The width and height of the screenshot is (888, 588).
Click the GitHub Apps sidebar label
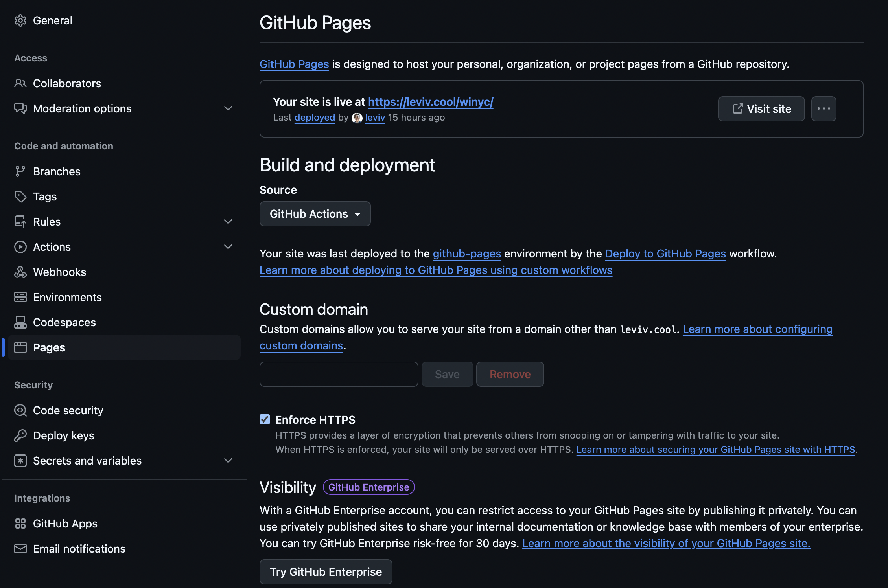click(65, 524)
